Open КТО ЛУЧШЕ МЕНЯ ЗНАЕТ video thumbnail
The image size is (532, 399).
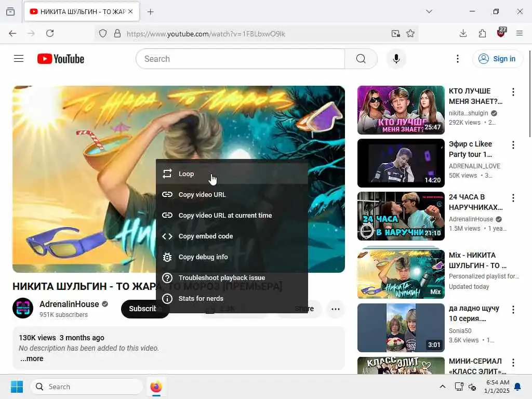tap(401, 110)
